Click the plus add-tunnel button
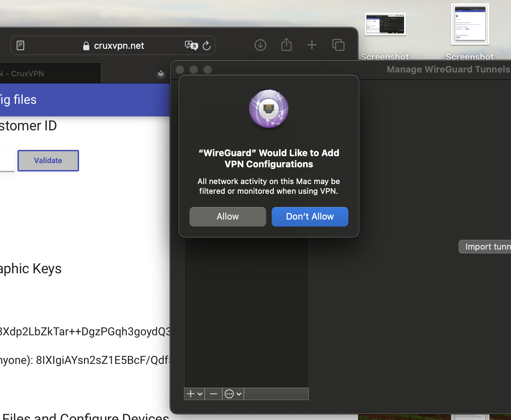This screenshot has width=511, height=420. pos(191,394)
